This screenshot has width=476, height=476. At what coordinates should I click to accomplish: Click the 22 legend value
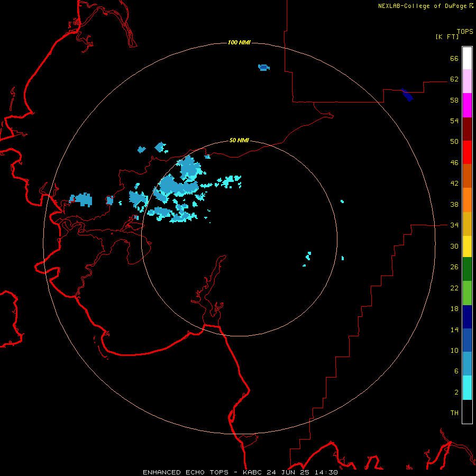click(454, 288)
